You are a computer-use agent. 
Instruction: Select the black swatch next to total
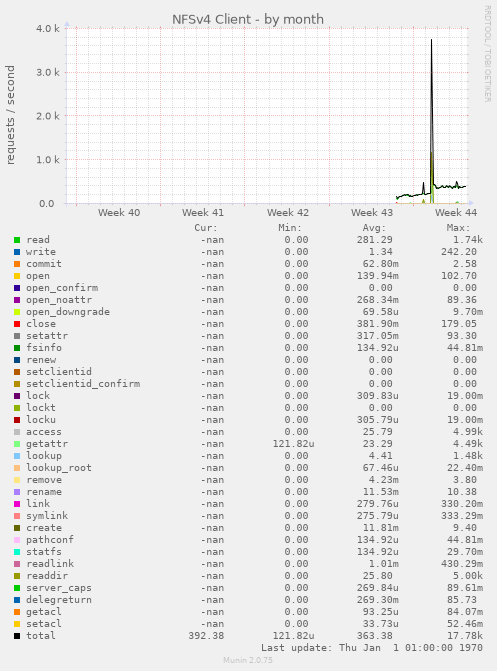pos(17,636)
